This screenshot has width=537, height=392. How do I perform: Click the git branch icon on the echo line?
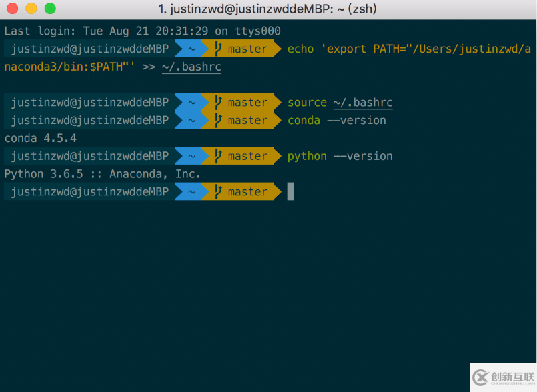(x=218, y=49)
